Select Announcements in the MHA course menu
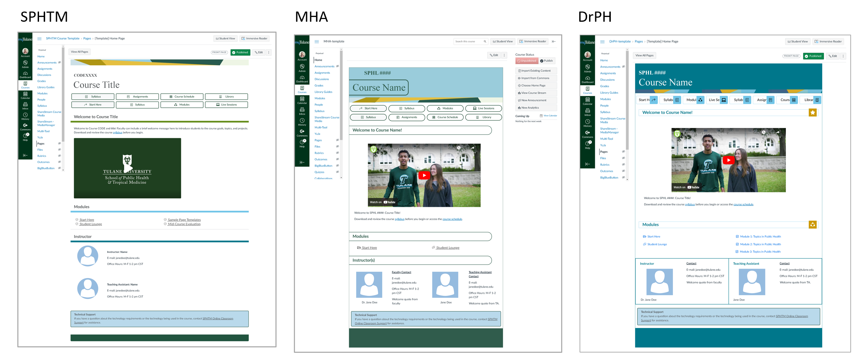The image size is (868, 362). [x=324, y=66]
